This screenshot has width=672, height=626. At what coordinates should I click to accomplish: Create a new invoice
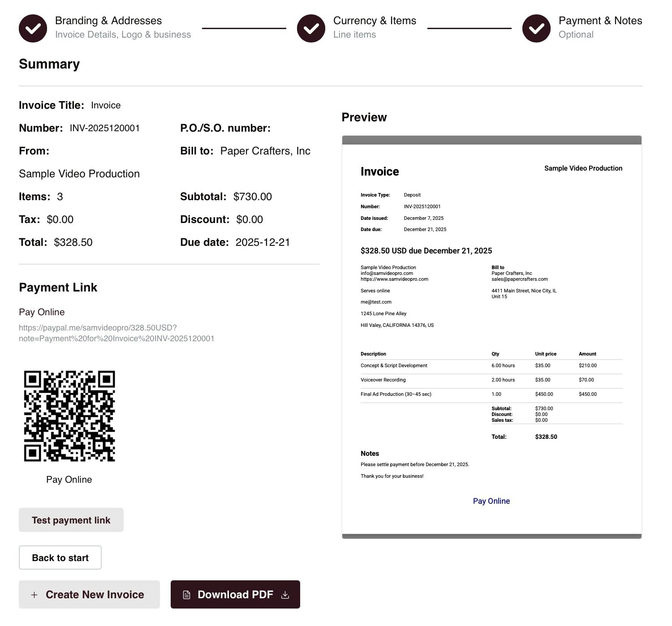pos(89,594)
